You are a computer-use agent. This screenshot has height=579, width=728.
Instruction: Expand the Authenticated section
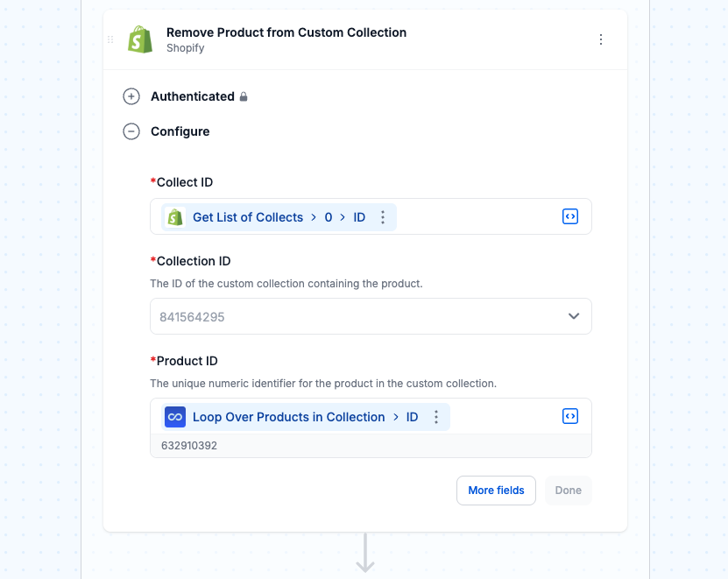131,96
